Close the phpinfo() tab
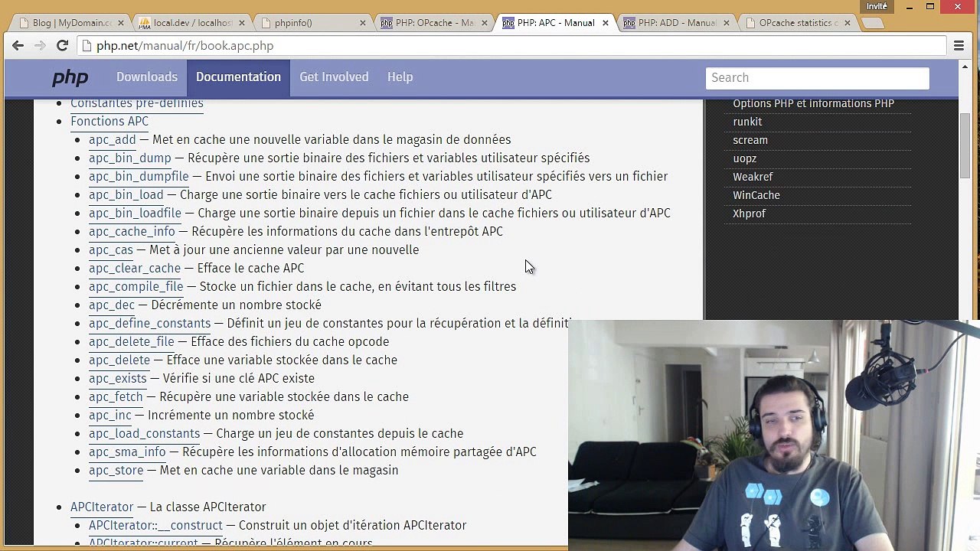This screenshot has width=980, height=551. (x=363, y=23)
